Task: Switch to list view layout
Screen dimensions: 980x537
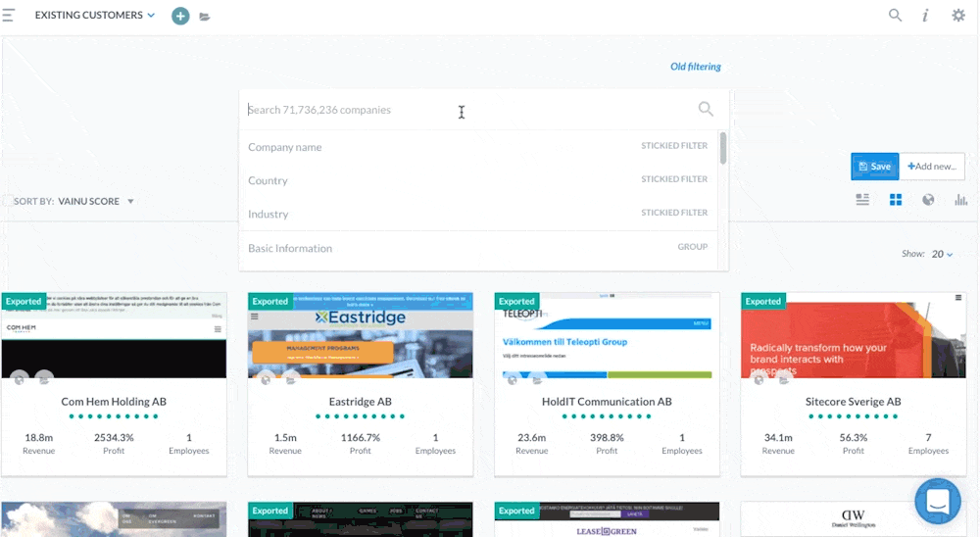Action: coord(862,200)
